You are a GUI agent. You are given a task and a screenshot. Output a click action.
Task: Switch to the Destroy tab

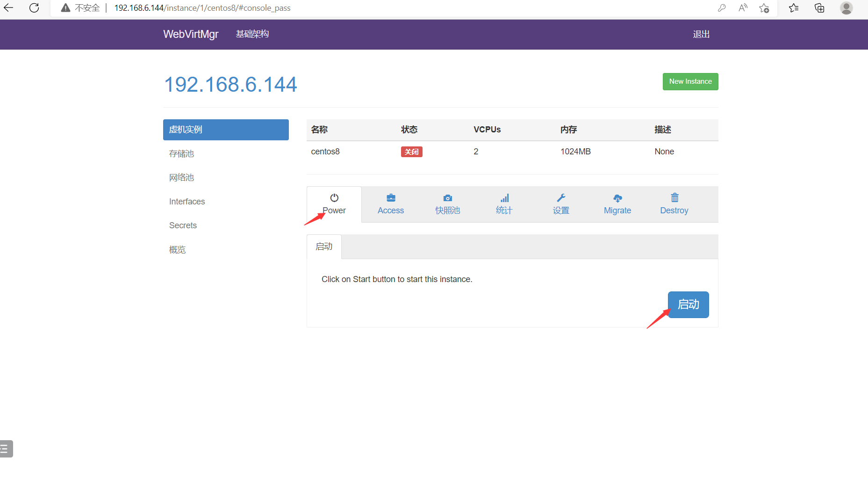coord(674,204)
